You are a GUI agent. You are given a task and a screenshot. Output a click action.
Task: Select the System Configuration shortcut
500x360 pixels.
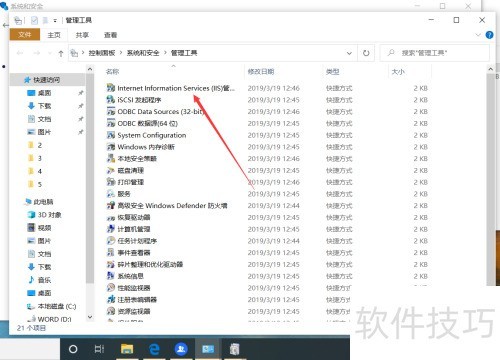tap(146, 135)
